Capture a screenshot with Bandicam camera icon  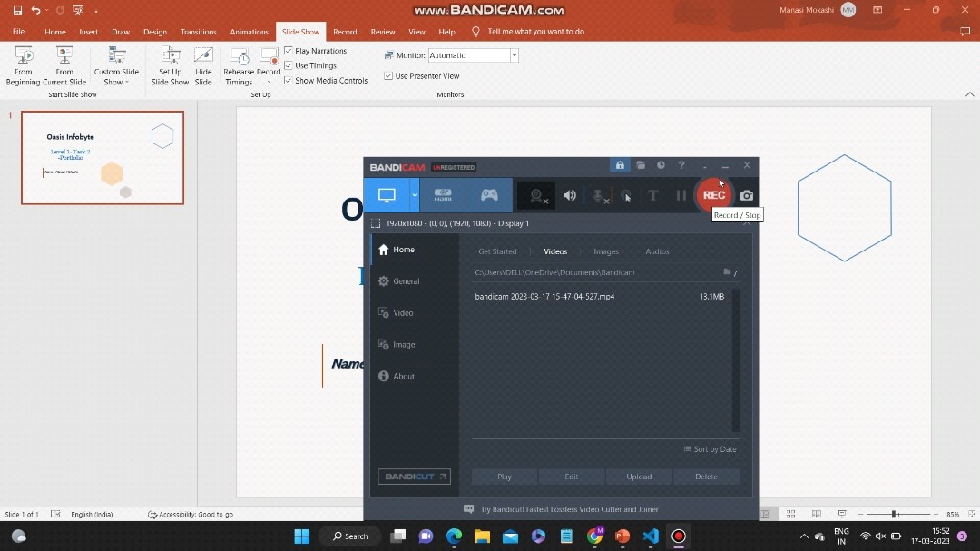[x=747, y=195]
